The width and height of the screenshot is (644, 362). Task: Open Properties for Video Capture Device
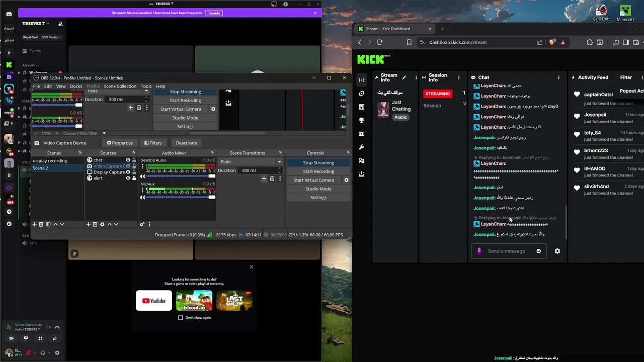(120, 143)
